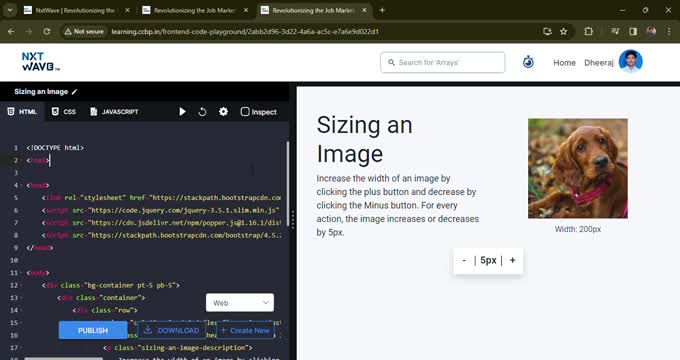This screenshot has width=680, height=360.
Task: Click the timer icon beside search
Action: pos(528,62)
